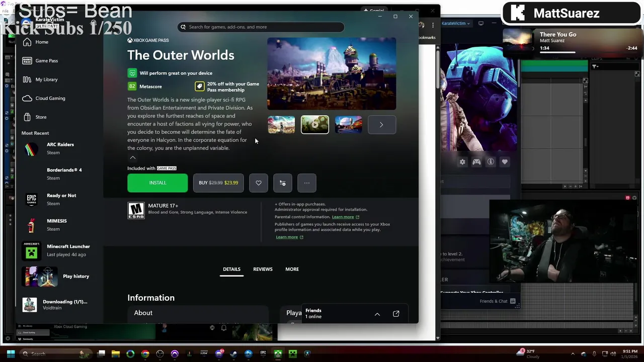This screenshot has width=644, height=362.
Task: Switch to the DETAILS tab
Action: click(x=231, y=269)
